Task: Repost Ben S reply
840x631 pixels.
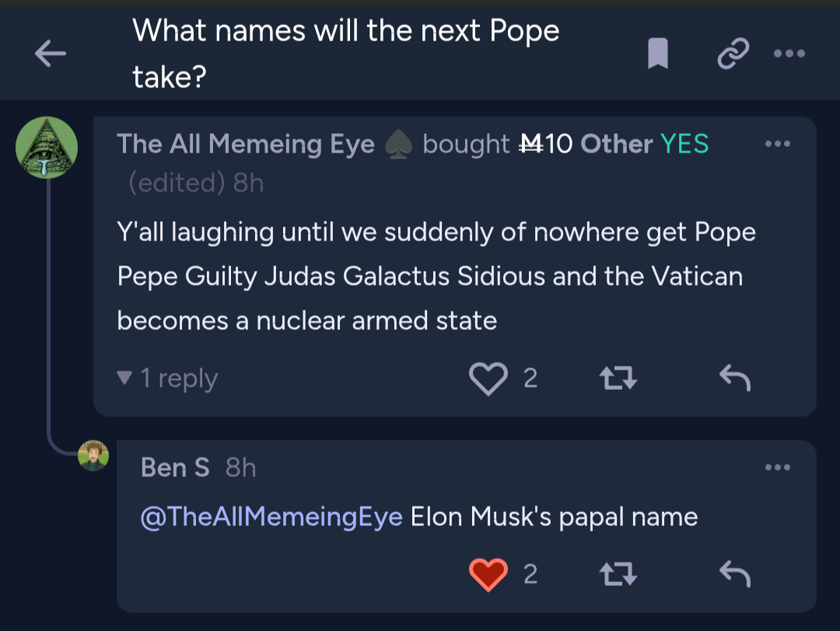Action: (618, 574)
